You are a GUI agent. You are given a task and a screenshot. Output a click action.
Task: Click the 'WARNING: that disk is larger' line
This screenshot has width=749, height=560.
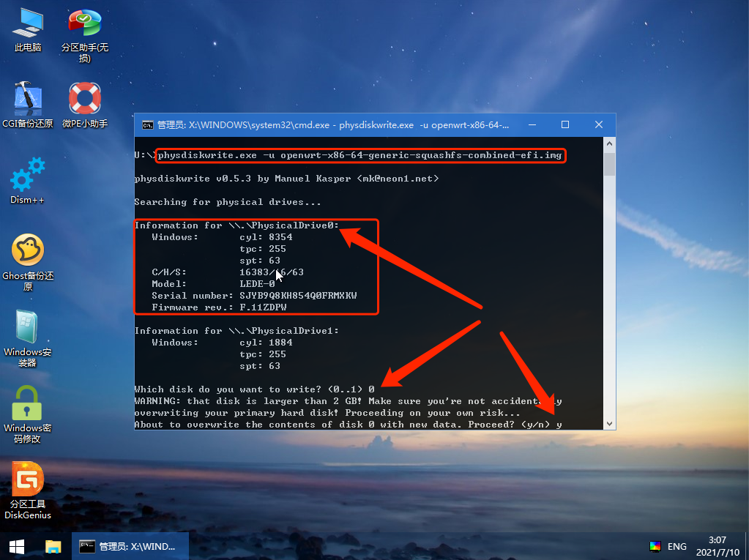coord(349,401)
